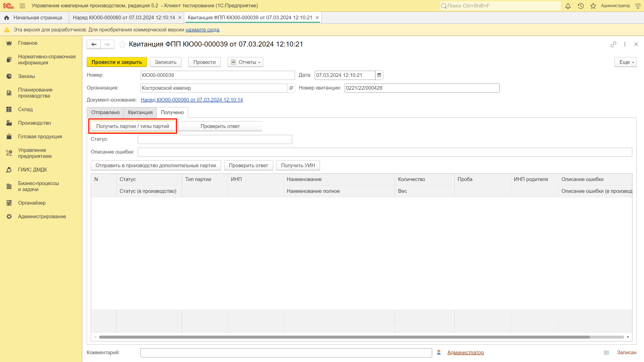Screen dimensions: 644x362
Task: Open organization Костромской ювелир details icon
Action: (291, 88)
